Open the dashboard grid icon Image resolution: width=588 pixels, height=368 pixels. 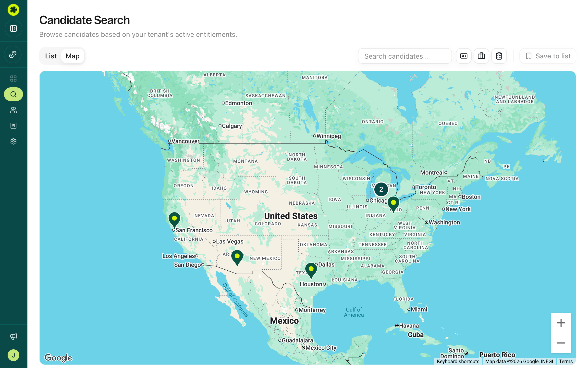coord(13,79)
